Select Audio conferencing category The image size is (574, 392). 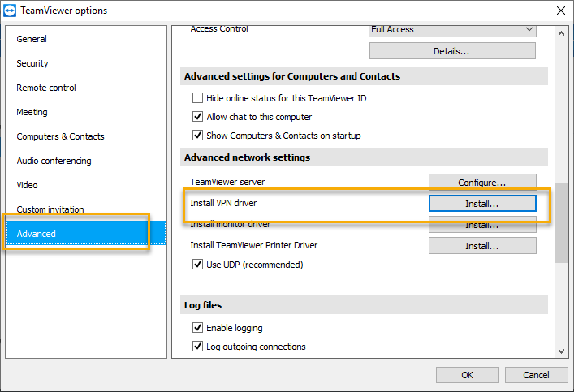(54, 161)
